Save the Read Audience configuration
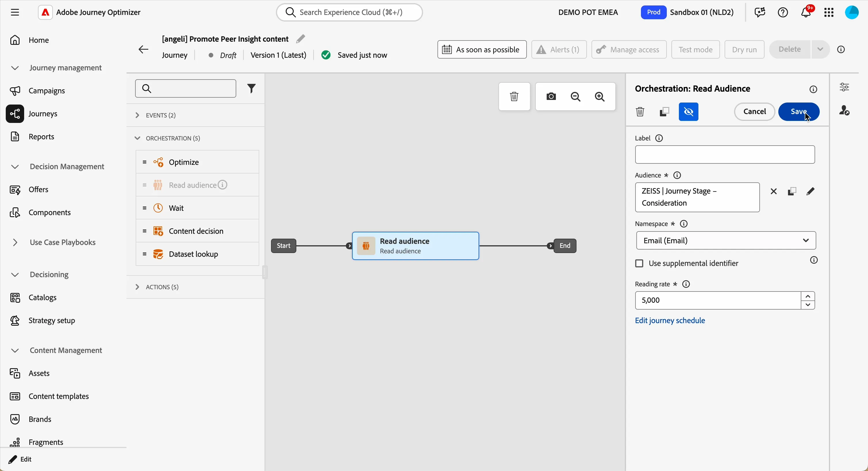This screenshot has width=868, height=471. click(799, 112)
